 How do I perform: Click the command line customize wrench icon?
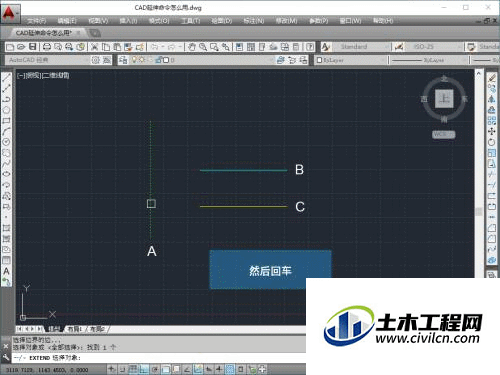[x=6, y=358]
